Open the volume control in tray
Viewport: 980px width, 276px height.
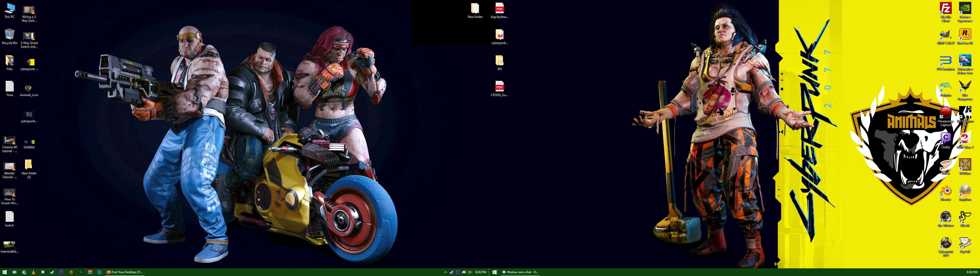(470, 272)
